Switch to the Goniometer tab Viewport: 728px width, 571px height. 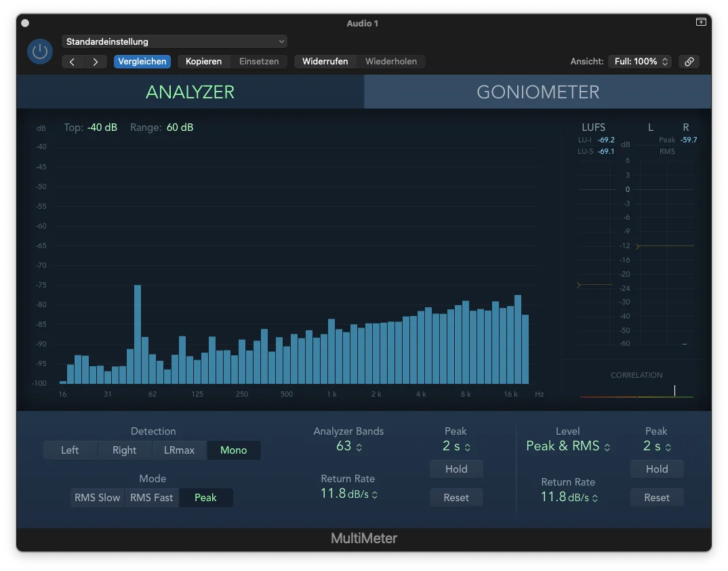click(538, 92)
